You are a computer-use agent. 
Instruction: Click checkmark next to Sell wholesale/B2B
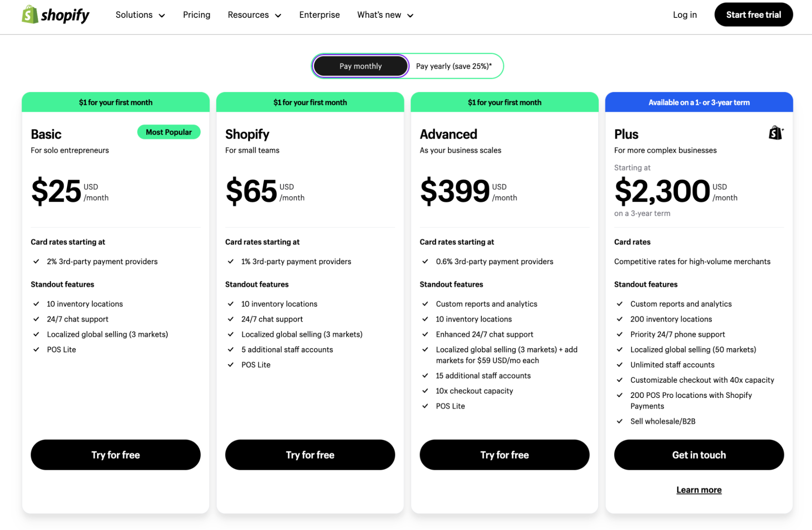point(619,421)
